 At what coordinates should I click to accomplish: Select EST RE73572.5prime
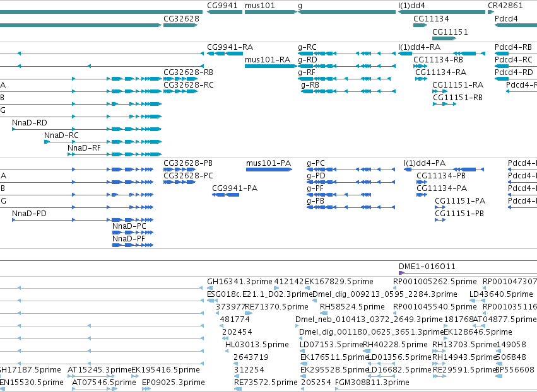266,383
